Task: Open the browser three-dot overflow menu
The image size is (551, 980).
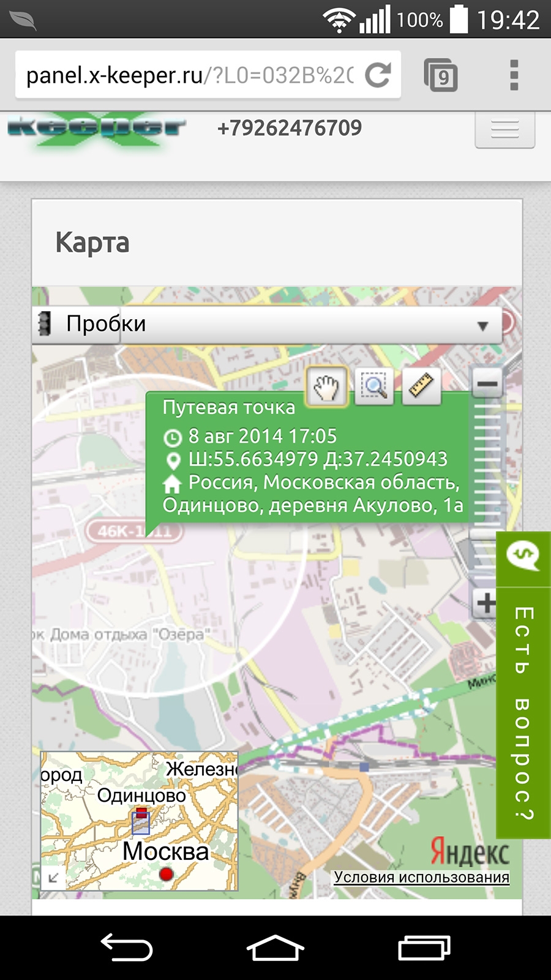Action: (514, 75)
